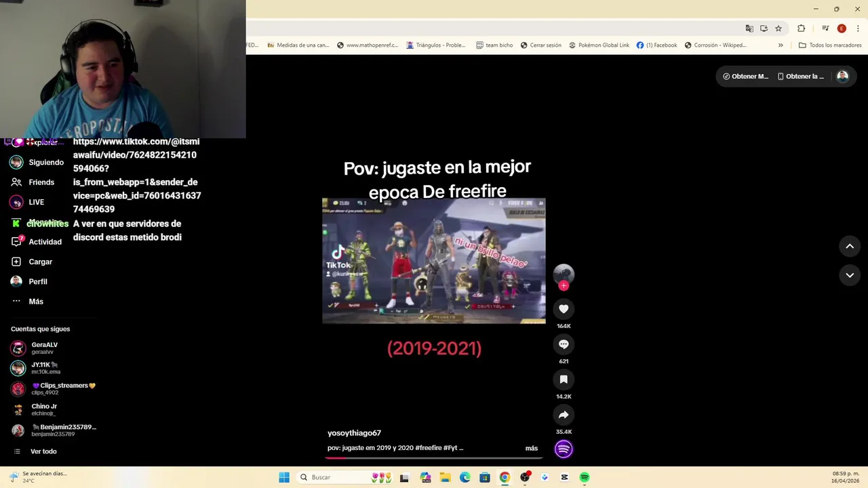Open yosoythiago67 creator profile

(x=354, y=433)
